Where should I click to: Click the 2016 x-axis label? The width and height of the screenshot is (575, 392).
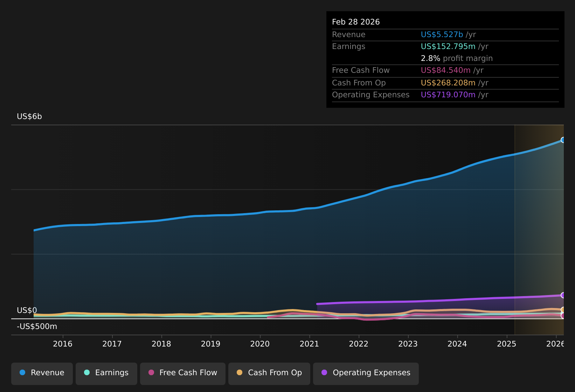(63, 344)
